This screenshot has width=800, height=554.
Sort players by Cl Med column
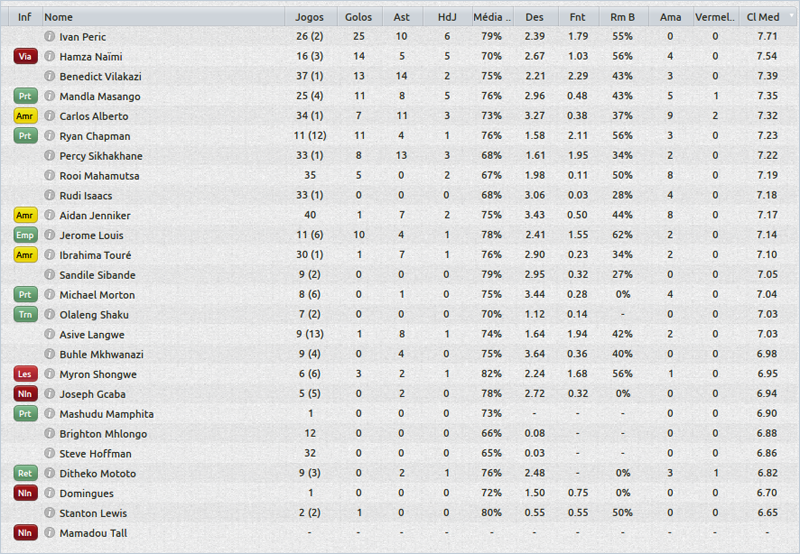pos(768,17)
